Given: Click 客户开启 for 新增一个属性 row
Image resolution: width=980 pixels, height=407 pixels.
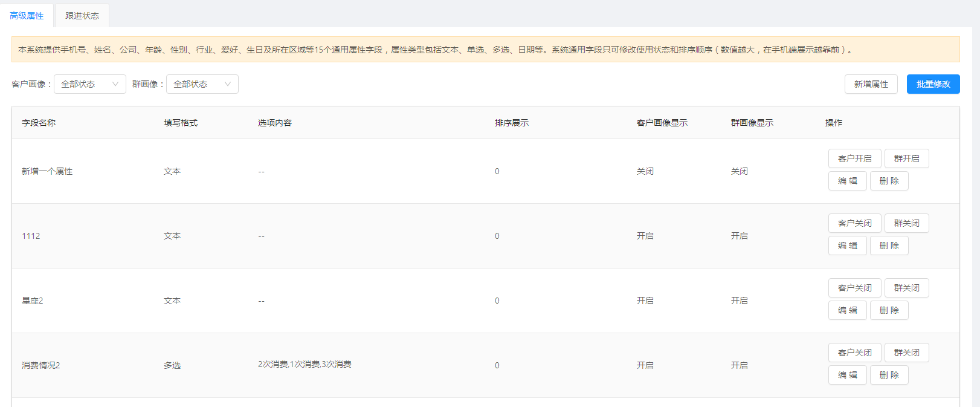Looking at the screenshot, I should 855,158.
